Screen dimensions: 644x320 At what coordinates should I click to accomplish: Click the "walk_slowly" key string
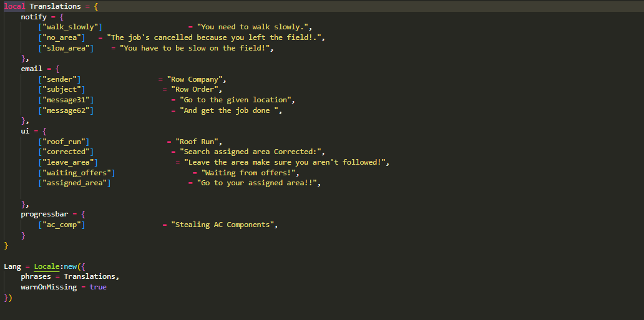(70, 27)
